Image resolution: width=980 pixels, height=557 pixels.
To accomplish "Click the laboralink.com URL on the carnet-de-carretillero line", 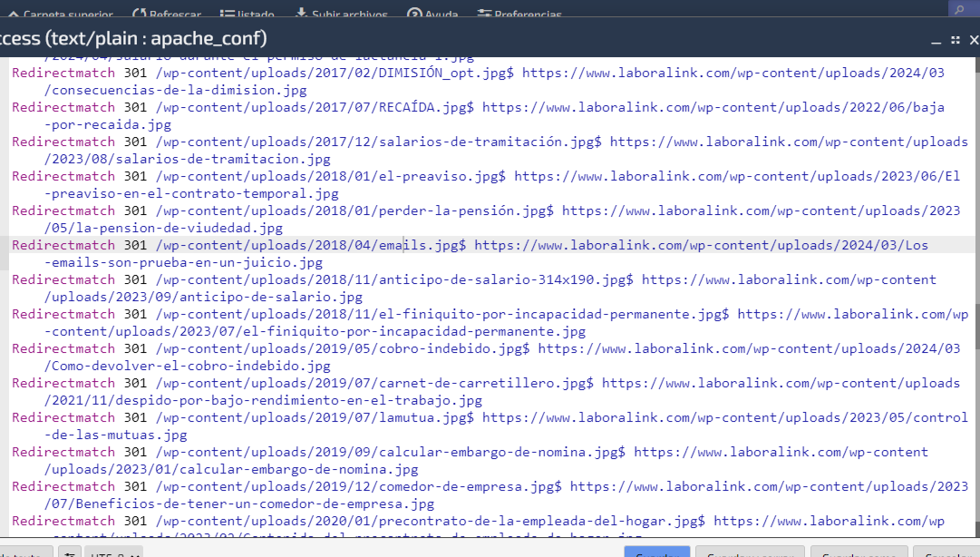I will (781, 383).
